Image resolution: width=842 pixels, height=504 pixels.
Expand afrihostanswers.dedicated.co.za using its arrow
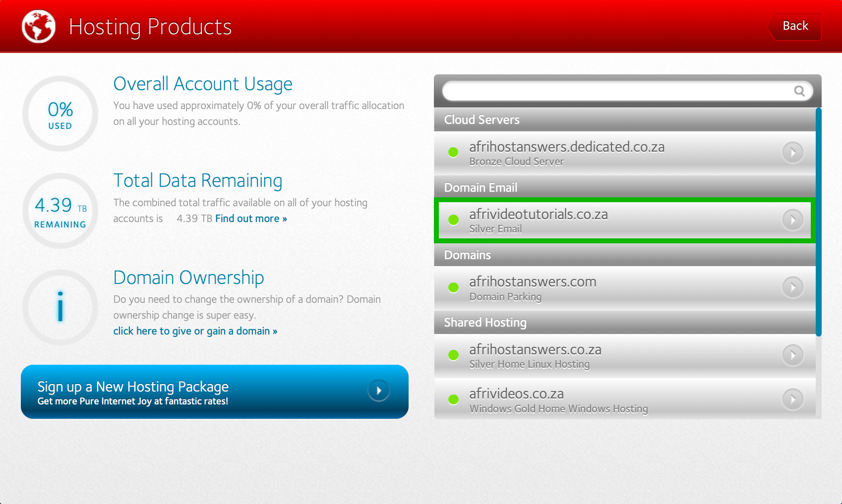pyautogui.click(x=792, y=152)
